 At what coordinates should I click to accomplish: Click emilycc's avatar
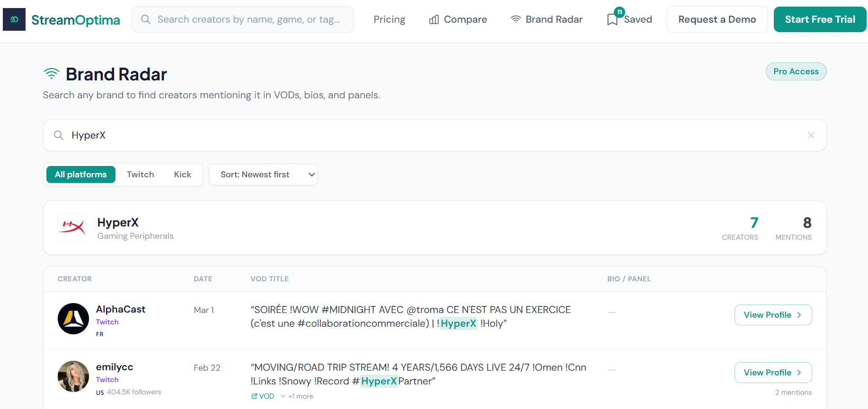73,376
